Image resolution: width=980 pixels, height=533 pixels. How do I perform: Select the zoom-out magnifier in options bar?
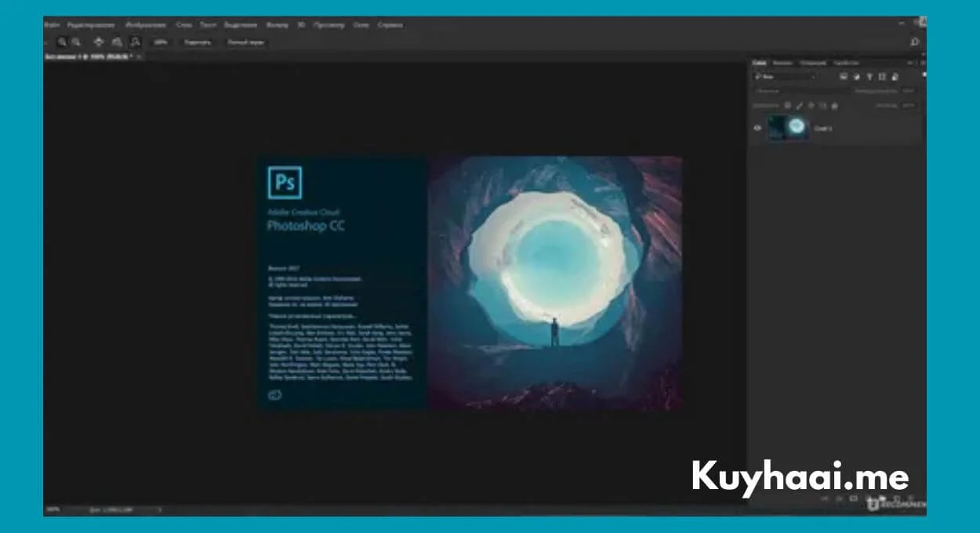coord(76,42)
